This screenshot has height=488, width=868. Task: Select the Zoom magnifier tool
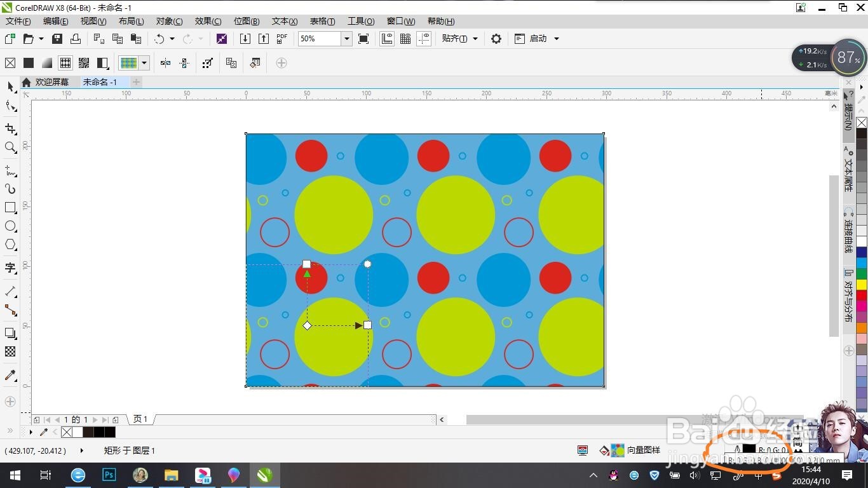pyautogui.click(x=10, y=147)
